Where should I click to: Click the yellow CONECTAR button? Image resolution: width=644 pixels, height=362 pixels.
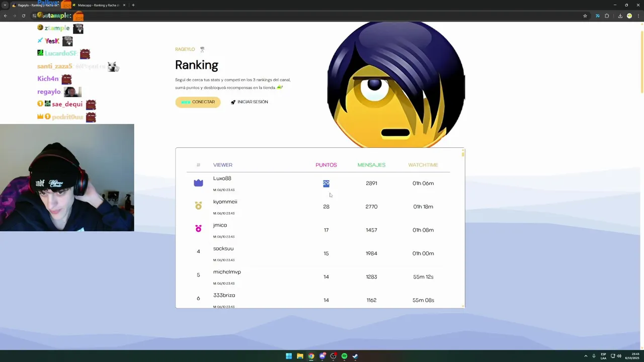tap(198, 102)
